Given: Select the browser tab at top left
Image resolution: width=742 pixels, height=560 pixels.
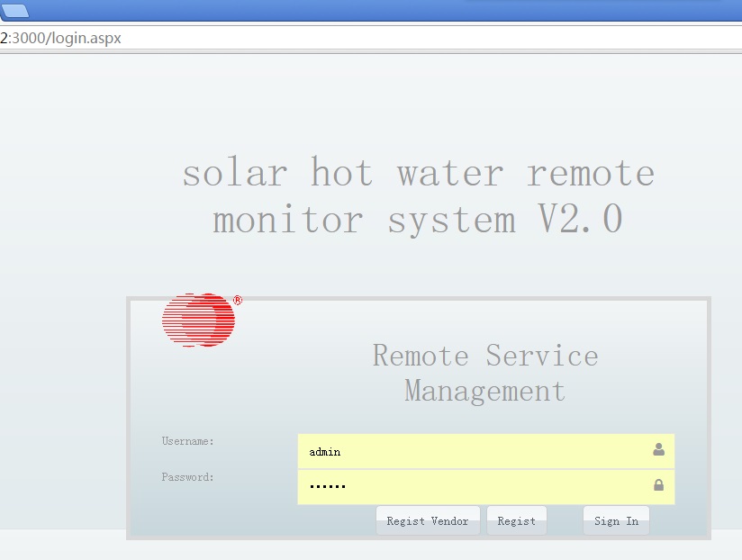Looking at the screenshot, I should (x=15, y=11).
